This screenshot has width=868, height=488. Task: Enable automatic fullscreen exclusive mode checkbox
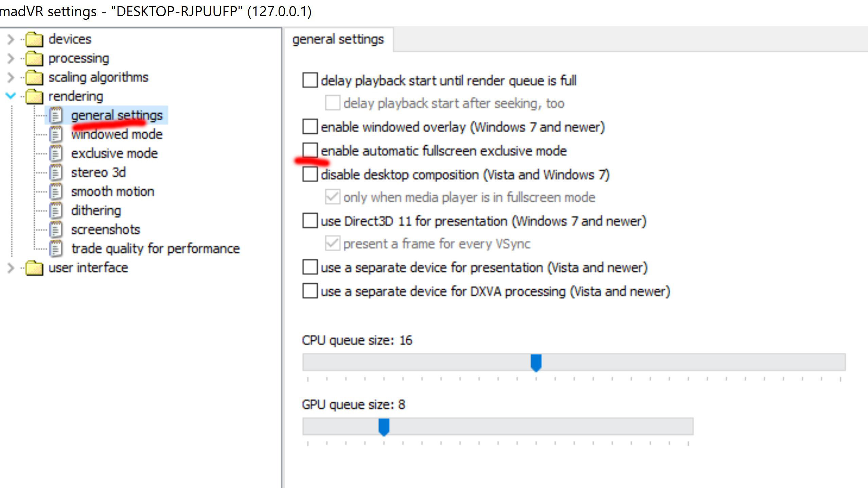(310, 150)
